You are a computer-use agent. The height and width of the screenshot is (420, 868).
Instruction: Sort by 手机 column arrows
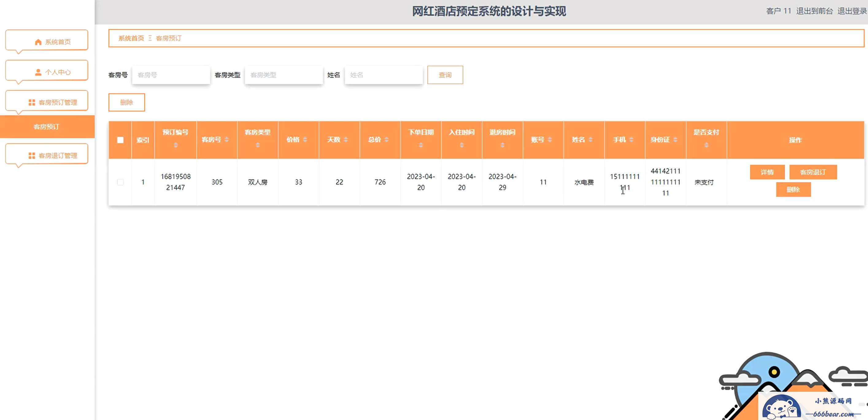click(631, 140)
